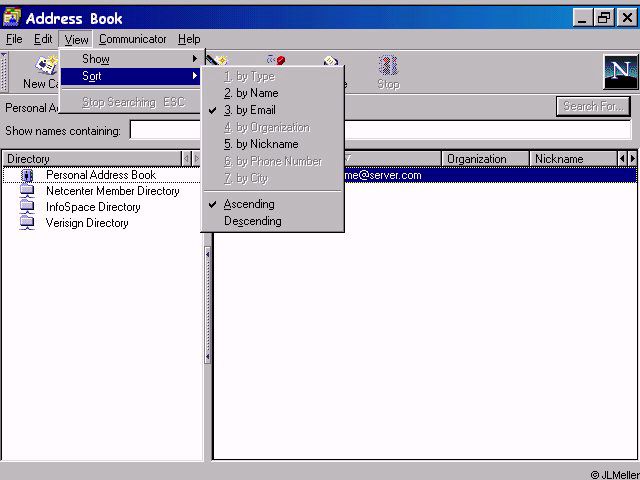Click the left column-scroll arrow beside Nickname
The width and height of the screenshot is (640, 480).
622,159
